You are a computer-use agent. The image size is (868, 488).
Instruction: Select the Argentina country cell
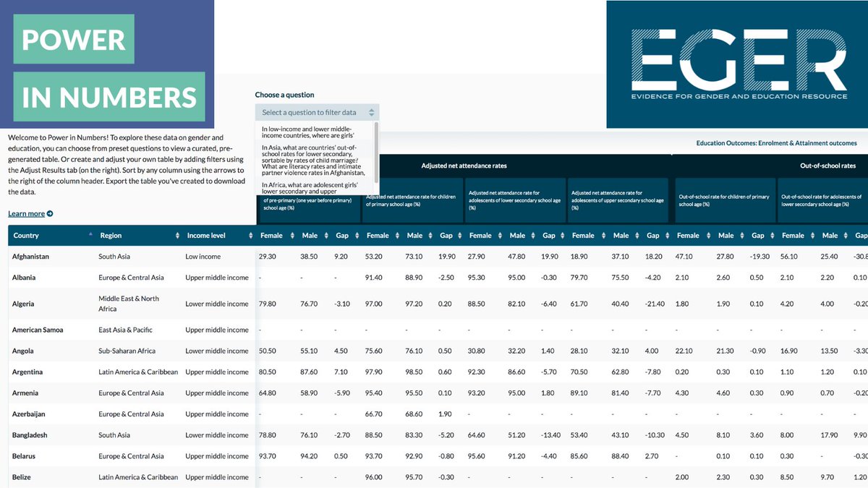[27, 372]
